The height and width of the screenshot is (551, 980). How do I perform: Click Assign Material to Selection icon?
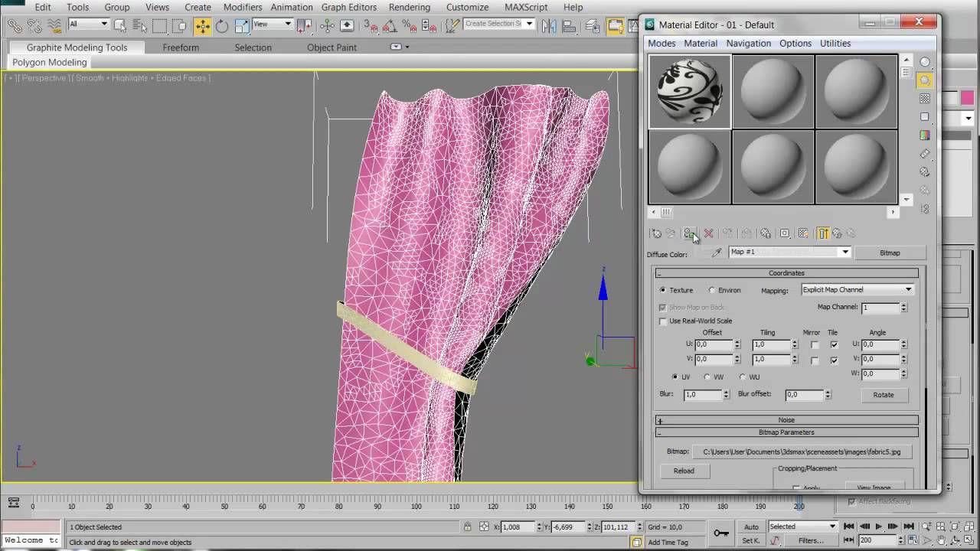[690, 233]
